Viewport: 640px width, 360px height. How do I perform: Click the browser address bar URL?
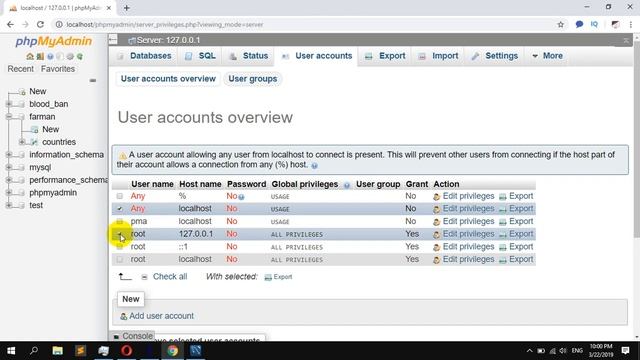(x=165, y=24)
